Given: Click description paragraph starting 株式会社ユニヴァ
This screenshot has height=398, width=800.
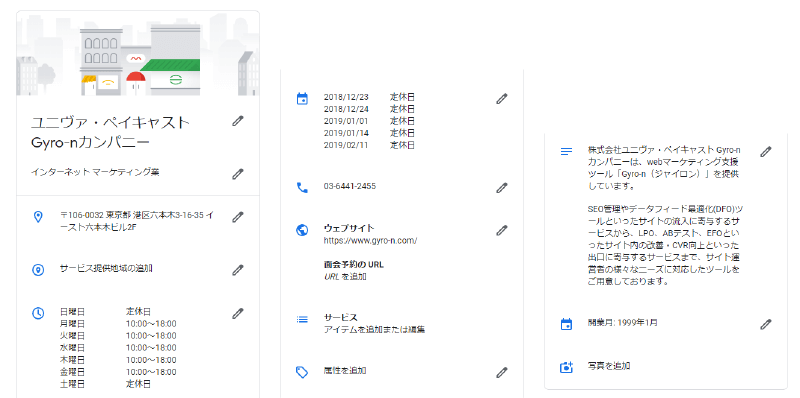Looking at the screenshot, I should pos(664,168).
